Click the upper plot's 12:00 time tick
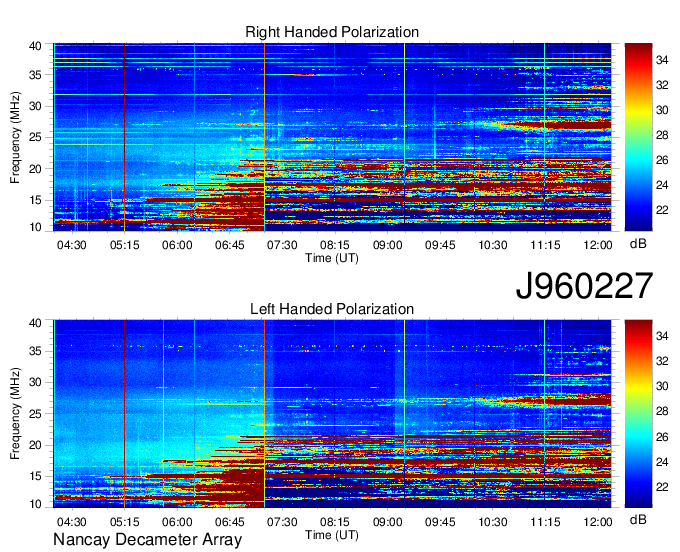The height and width of the screenshot is (552, 680). click(598, 245)
